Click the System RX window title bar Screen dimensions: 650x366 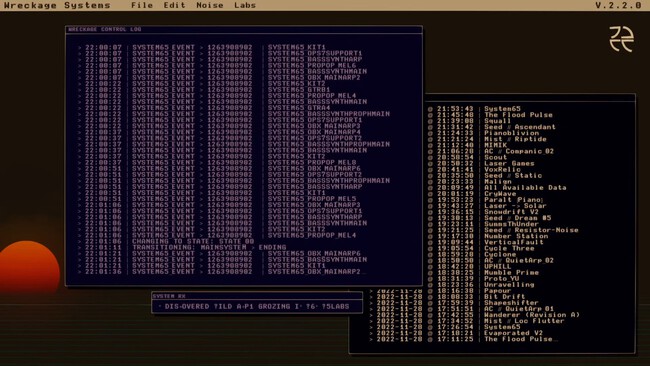tap(257, 296)
